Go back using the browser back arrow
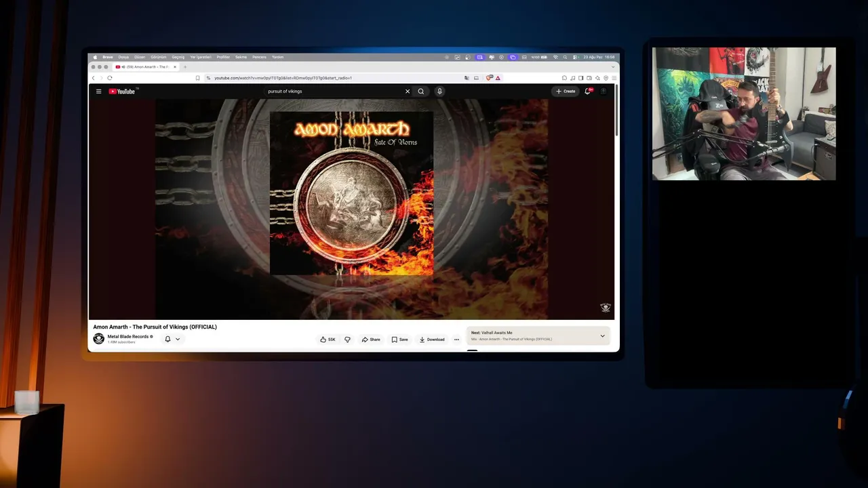This screenshot has width=868, height=488. tap(94, 78)
